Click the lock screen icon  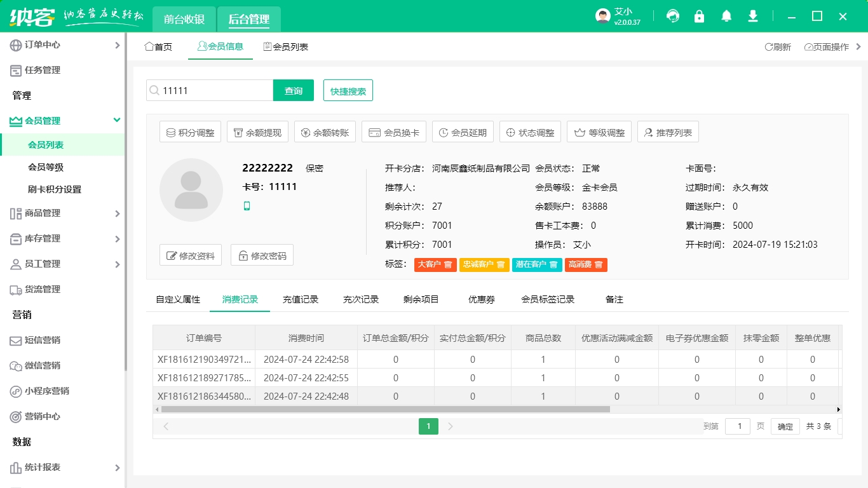(x=700, y=17)
